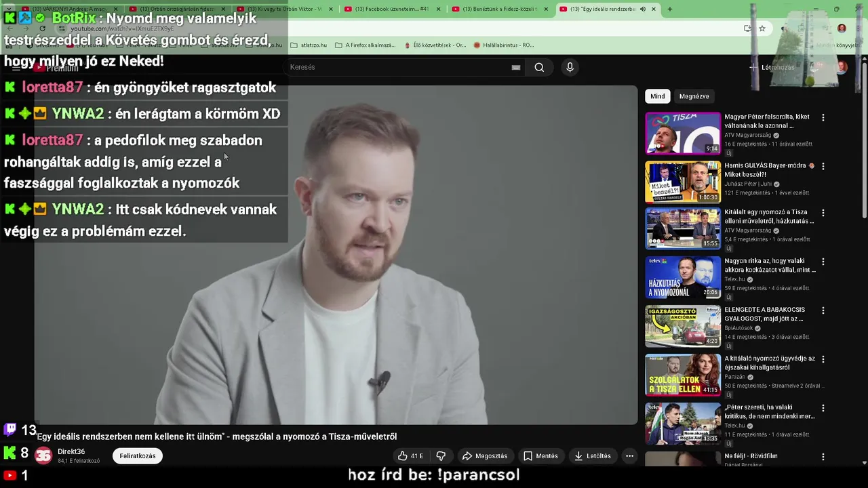The width and height of the screenshot is (868, 488).
Task: Reload the page with the refresh icon
Action: click(42, 28)
